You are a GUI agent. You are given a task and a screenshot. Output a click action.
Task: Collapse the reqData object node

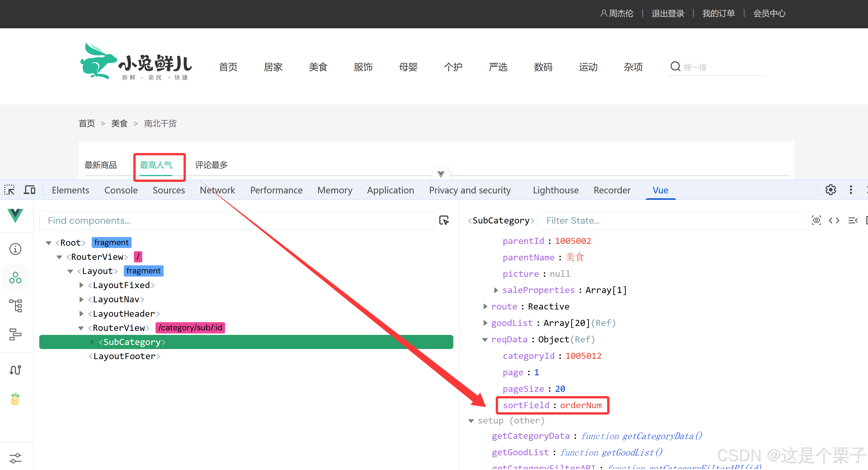point(485,340)
